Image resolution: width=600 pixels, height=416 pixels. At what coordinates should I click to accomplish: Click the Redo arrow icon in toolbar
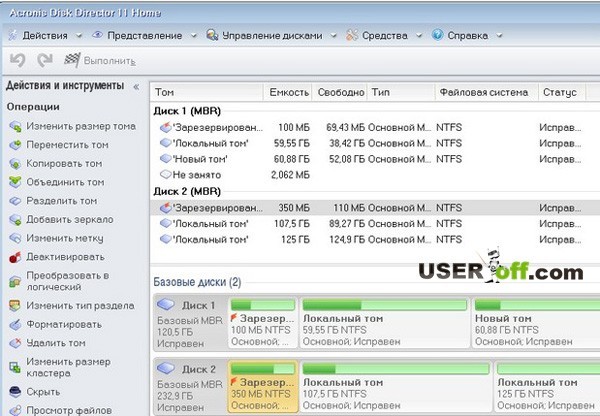tap(42, 60)
